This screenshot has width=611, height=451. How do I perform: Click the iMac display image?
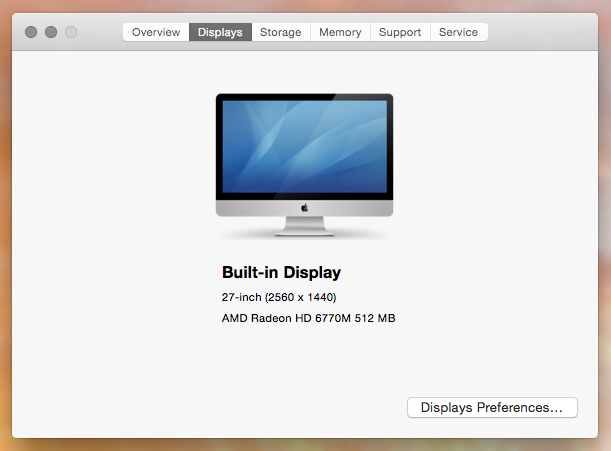click(x=304, y=164)
